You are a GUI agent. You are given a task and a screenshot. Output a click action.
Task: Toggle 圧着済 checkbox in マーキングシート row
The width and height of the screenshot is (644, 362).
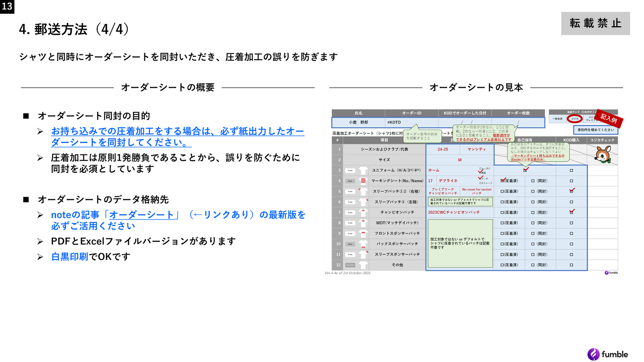[x=503, y=180]
